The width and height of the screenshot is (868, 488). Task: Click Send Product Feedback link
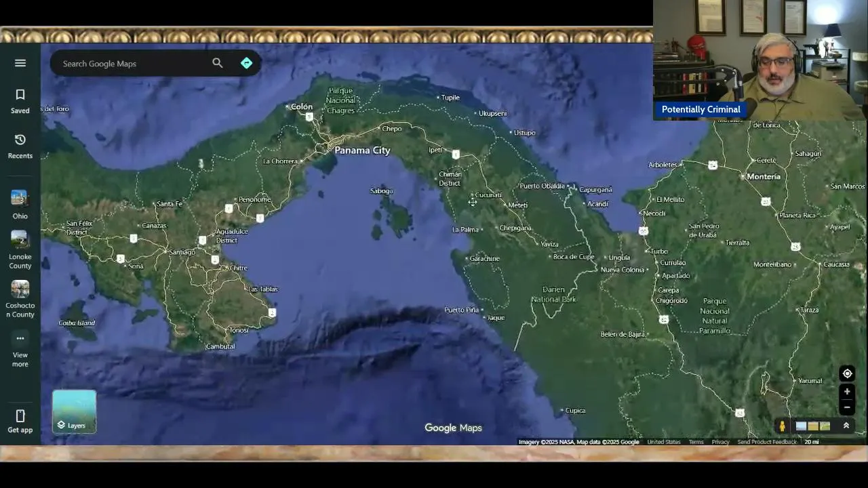point(767,442)
